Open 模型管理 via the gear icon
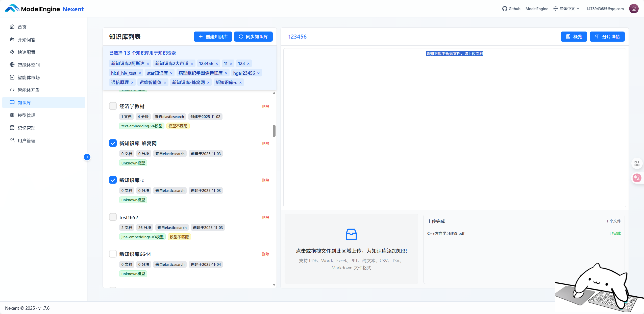 pos(12,115)
